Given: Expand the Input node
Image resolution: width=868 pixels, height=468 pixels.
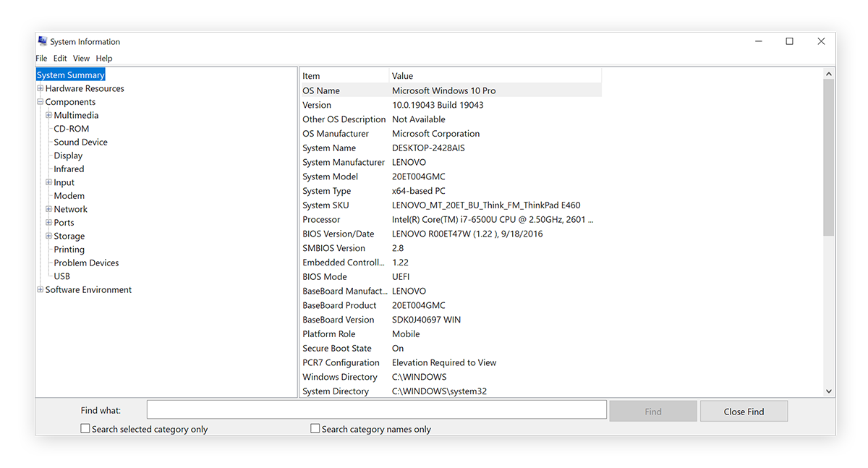Looking at the screenshot, I should [48, 182].
